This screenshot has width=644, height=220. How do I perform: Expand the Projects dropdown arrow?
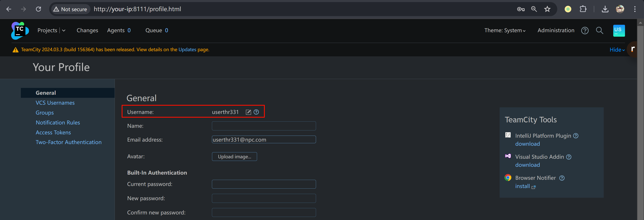pyautogui.click(x=64, y=31)
